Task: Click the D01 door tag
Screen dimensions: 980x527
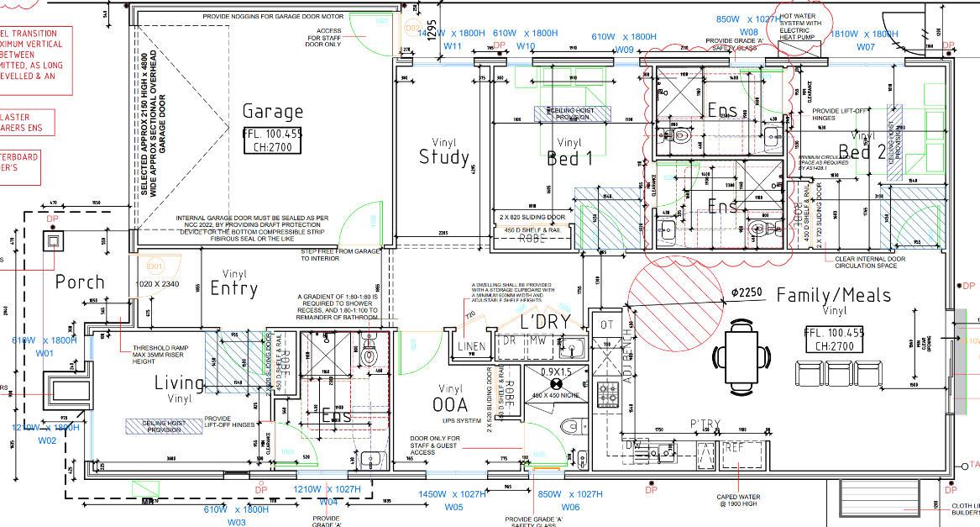Action: 155,266
